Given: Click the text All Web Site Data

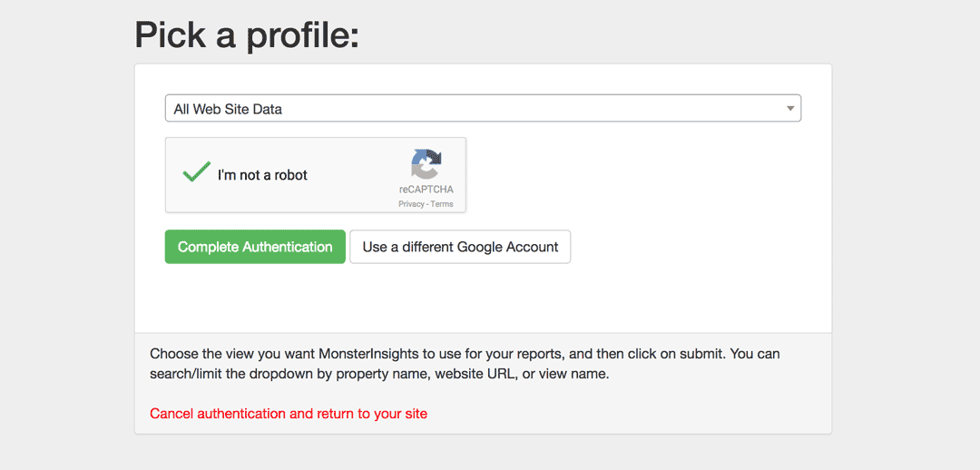Looking at the screenshot, I should coord(228,109).
